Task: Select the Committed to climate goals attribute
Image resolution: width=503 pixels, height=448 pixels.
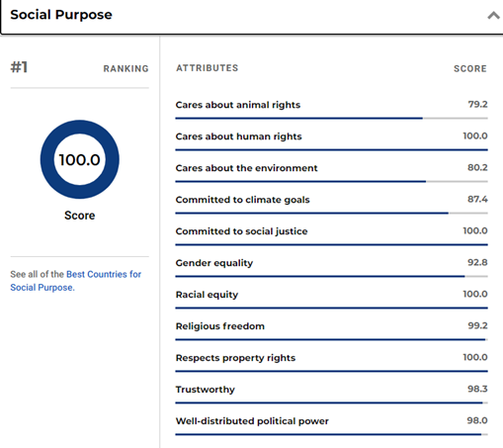Action: click(x=242, y=200)
